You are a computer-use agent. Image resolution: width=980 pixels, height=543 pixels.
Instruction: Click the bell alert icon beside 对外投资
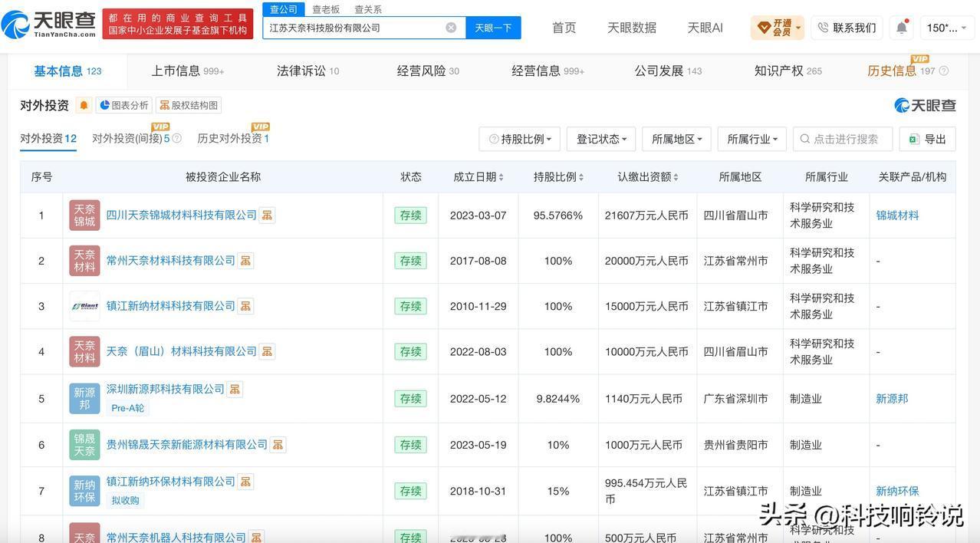click(x=84, y=105)
